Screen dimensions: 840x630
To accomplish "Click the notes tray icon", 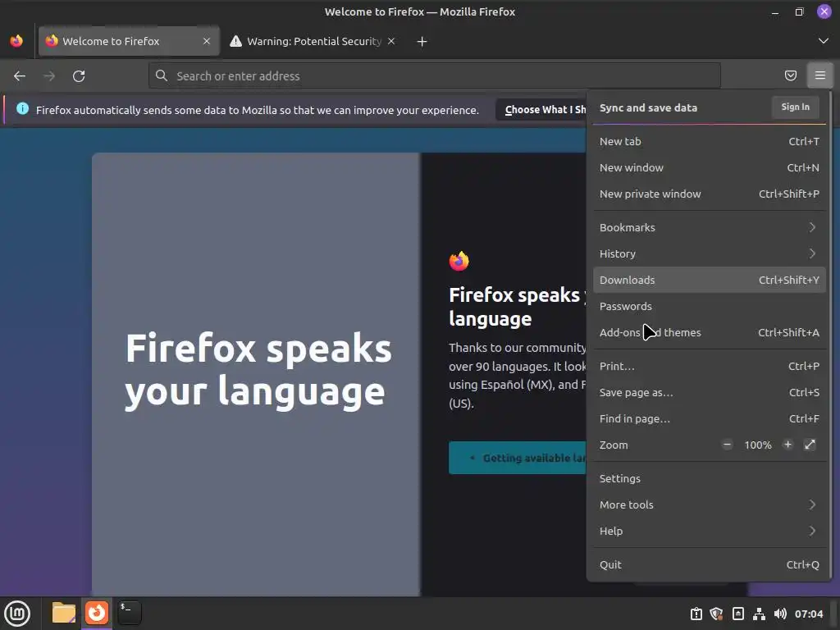I will tap(738, 614).
